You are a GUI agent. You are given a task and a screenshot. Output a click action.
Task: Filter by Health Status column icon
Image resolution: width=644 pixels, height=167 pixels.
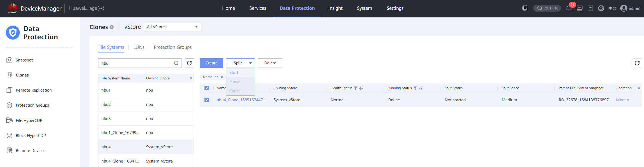click(x=356, y=88)
